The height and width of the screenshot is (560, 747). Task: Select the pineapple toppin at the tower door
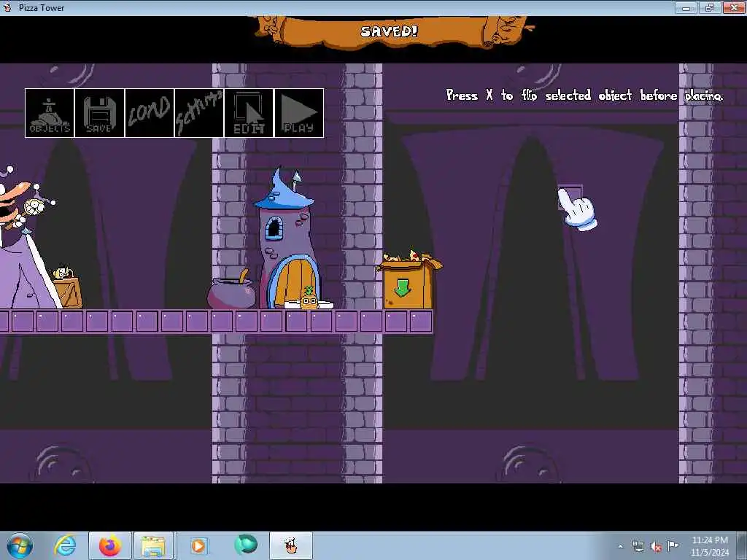(x=309, y=299)
